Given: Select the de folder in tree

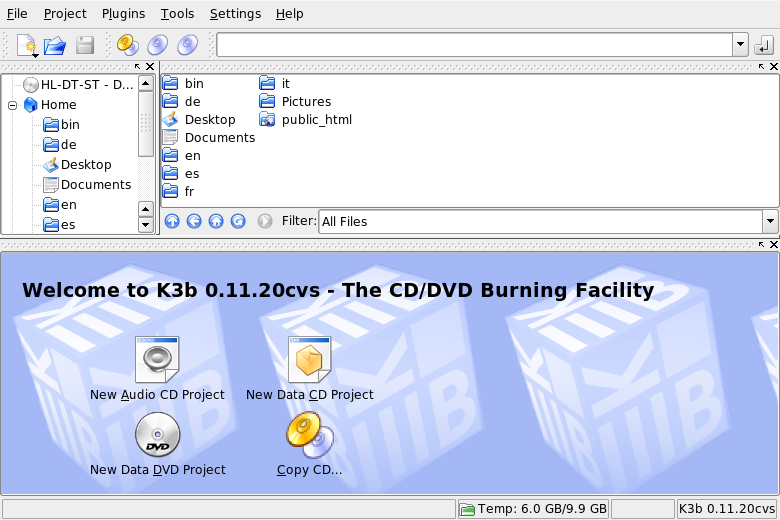Looking at the screenshot, I should [x=60, y=144].
